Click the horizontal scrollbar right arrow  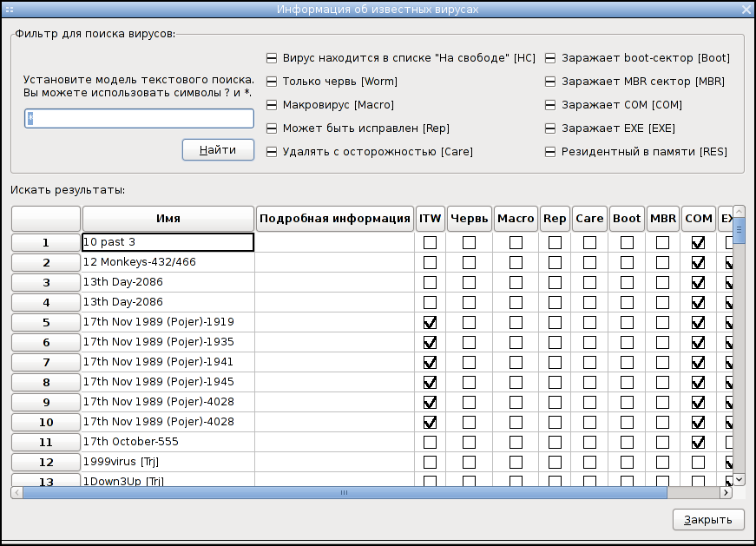coord(726,492)
